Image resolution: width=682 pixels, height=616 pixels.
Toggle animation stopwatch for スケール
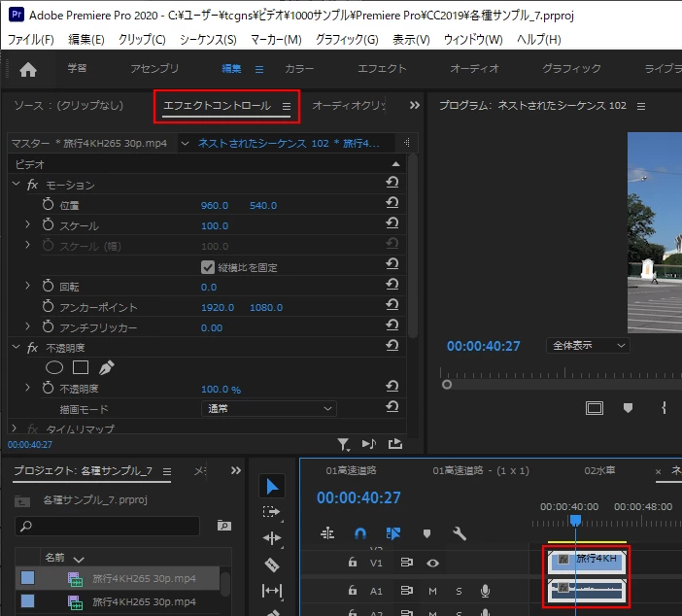click(48, 224)
